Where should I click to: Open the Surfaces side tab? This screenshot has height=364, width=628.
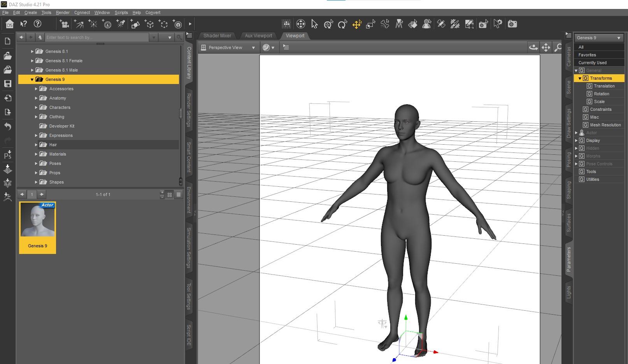click(568, 223)
